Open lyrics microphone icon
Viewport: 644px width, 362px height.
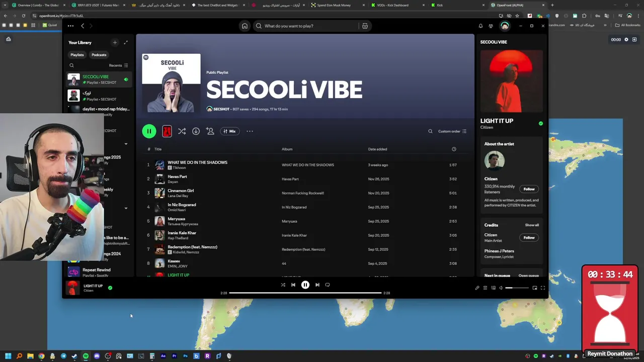[477, 288]
